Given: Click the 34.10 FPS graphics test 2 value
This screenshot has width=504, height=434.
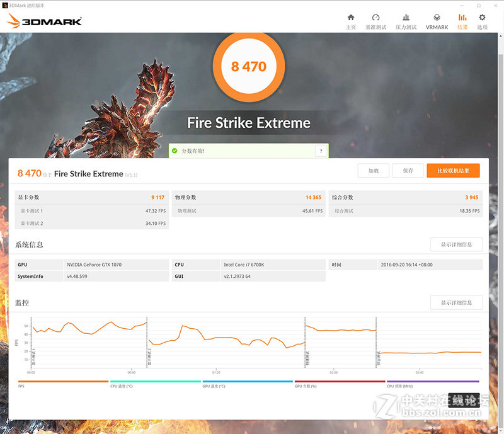Looking at the screenshot, I should coord(156,223).
